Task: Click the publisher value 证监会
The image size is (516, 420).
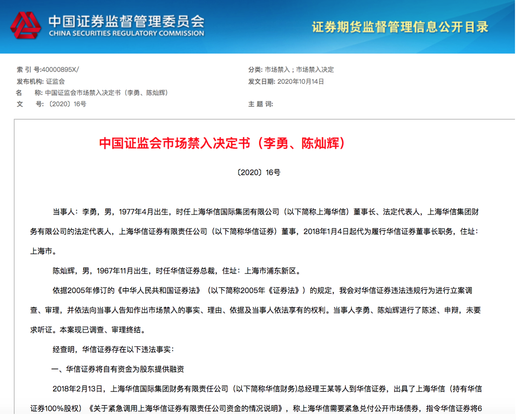Action: coord(55,81)
